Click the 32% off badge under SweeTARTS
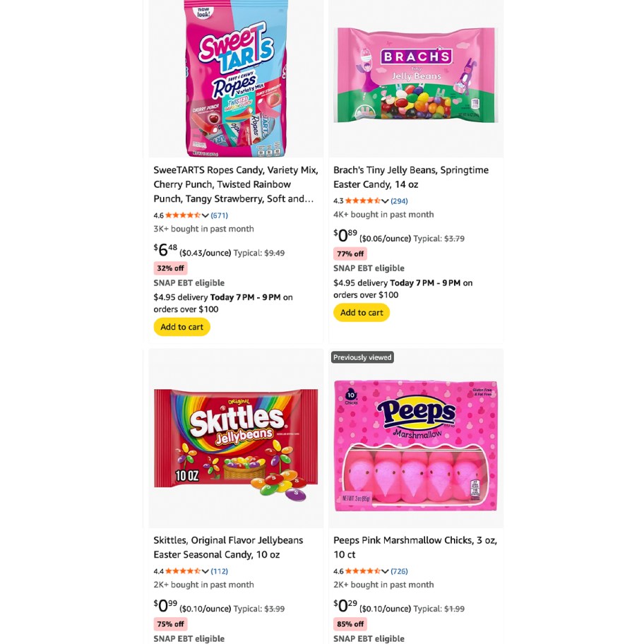The image size is (644, 644). pos(170,268)
